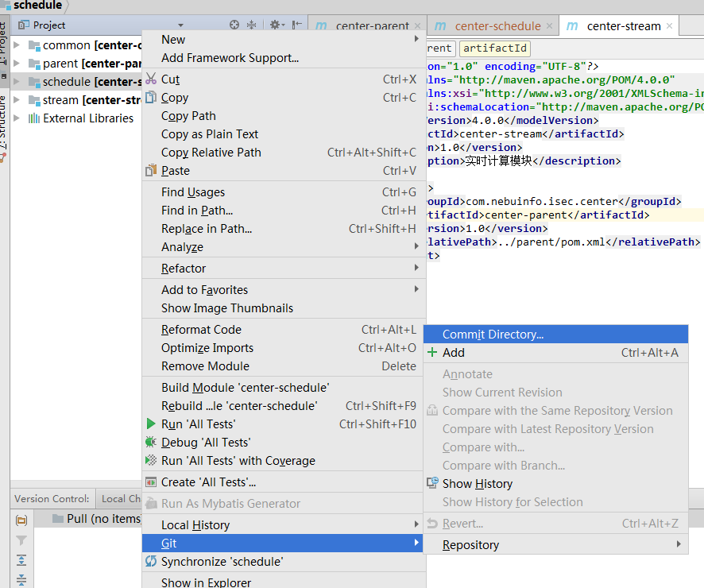
Task: Close the center-schedule editor tab
Action: [x=549, y=26]
